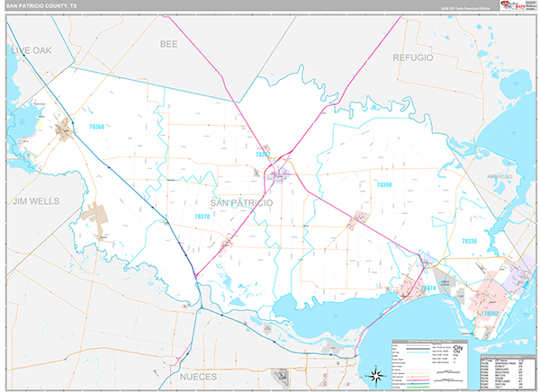Click the light-blue ZIP code swatch in legend
540x392 pixels.
click(418, 352)
